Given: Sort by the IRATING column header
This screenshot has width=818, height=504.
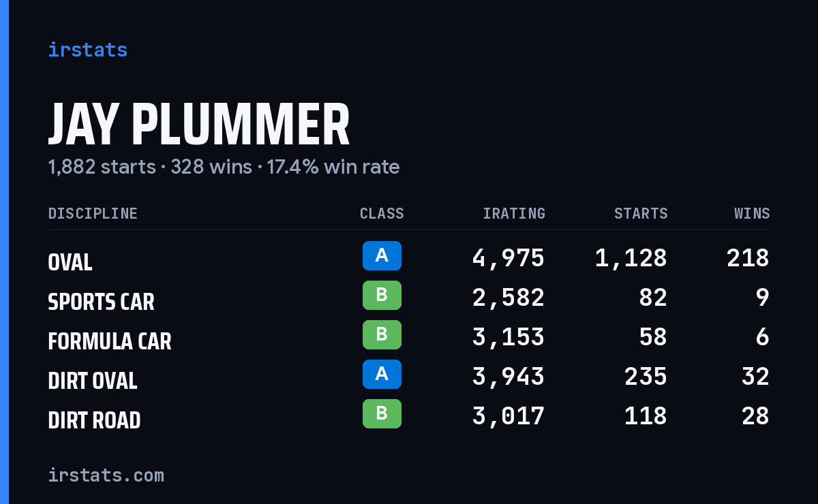Looking at the screenshot, I should [x=514, y=213].
